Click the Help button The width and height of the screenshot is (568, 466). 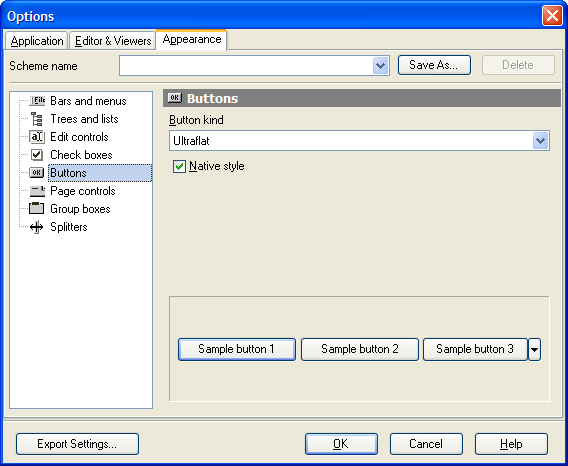(x=511, y=444)
